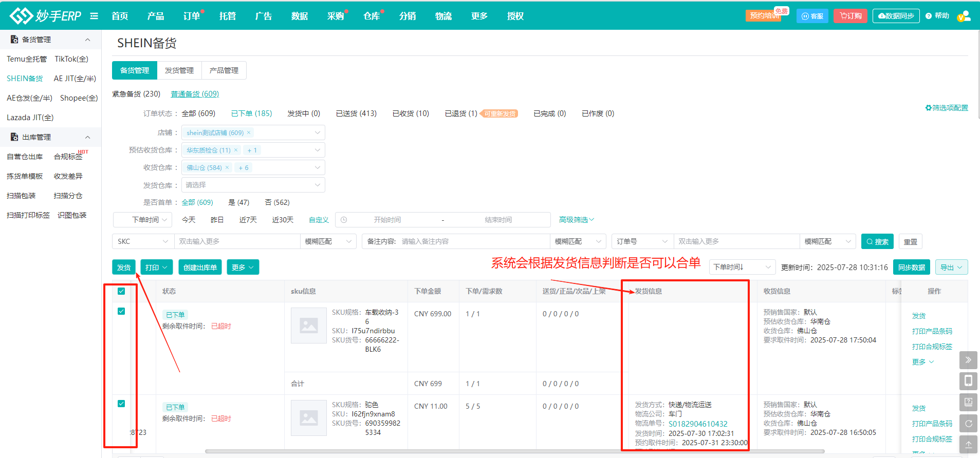This screenshot has height=458, width=980.
Task: Click the clock icon in the date range field
Action: point(344,220)
